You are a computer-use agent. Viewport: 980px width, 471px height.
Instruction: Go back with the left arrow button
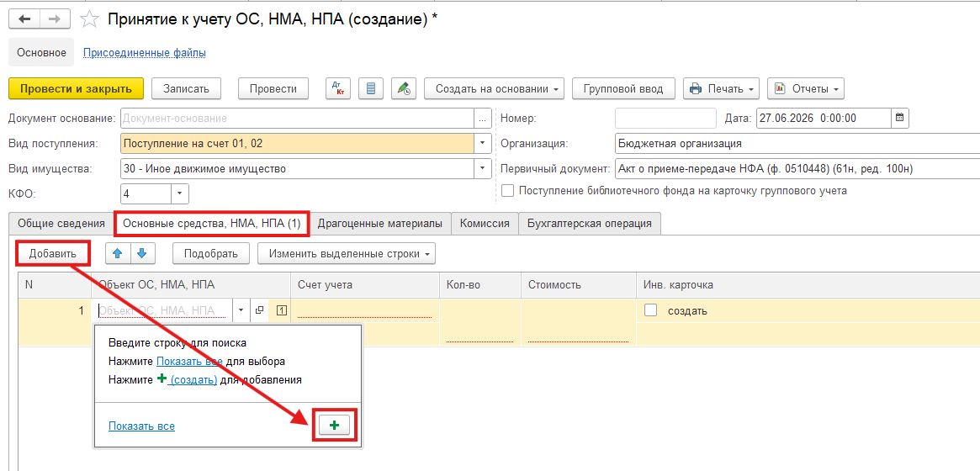coord(24,19)
